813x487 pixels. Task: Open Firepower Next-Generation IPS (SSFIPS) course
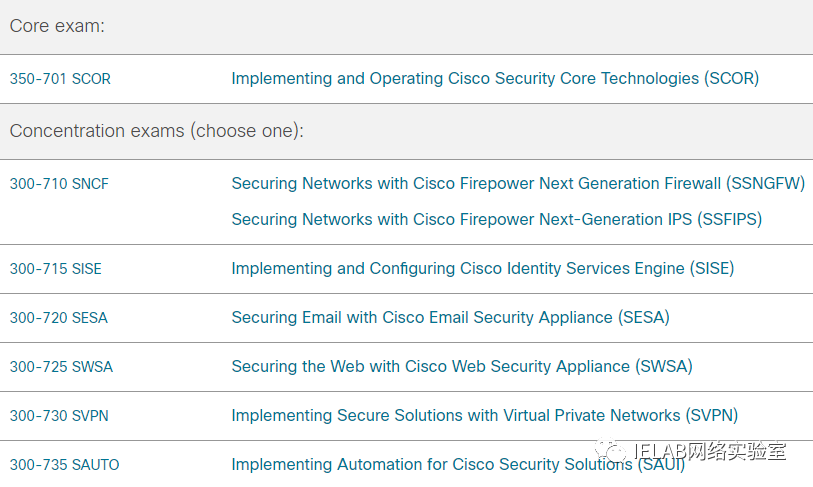(497, 219)
